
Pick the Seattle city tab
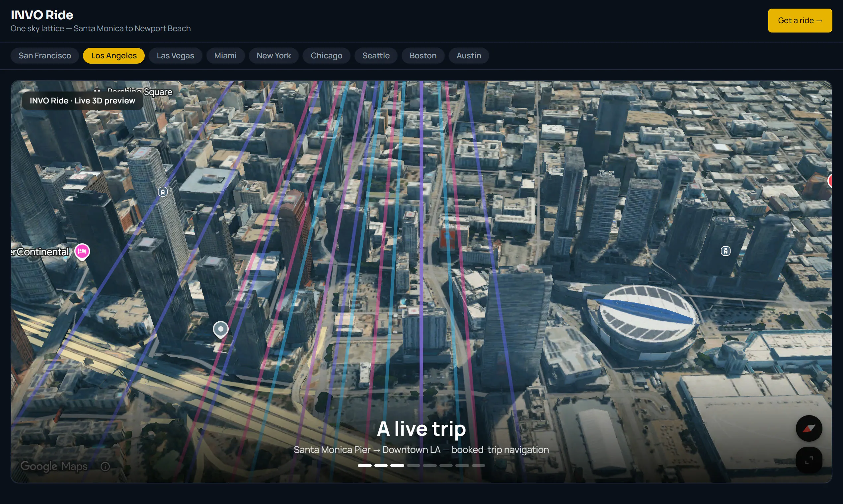(376, 56)
